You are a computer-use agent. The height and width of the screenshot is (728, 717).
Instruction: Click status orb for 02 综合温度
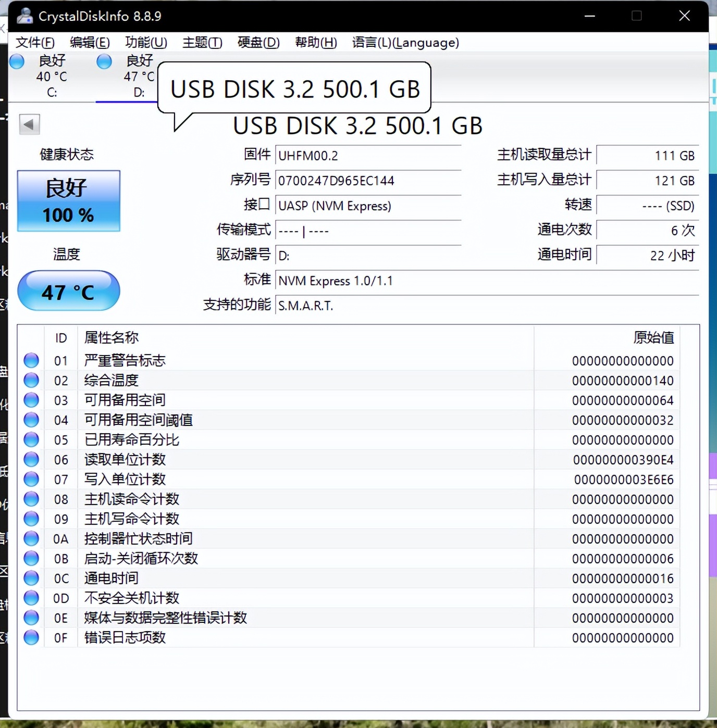[31, 380]
